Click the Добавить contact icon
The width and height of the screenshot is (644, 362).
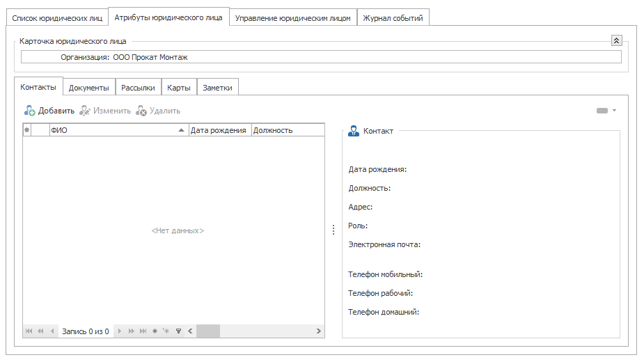tap(29, 111)
